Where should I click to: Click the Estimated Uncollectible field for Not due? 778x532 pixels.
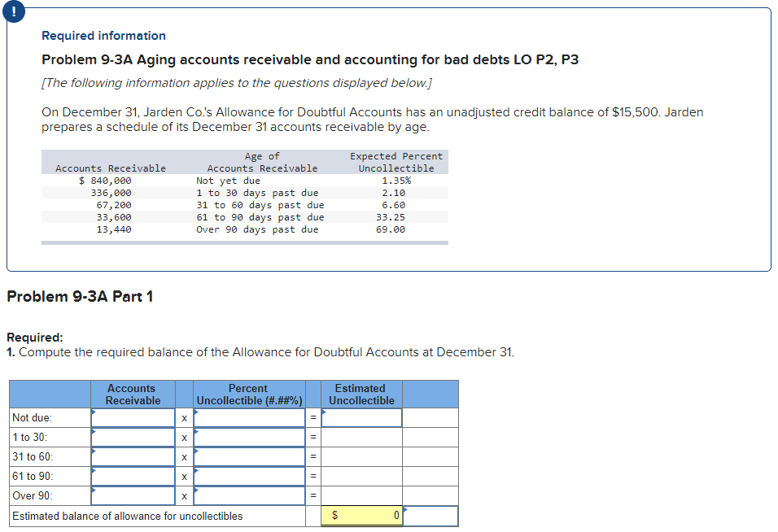click(361, 417)
